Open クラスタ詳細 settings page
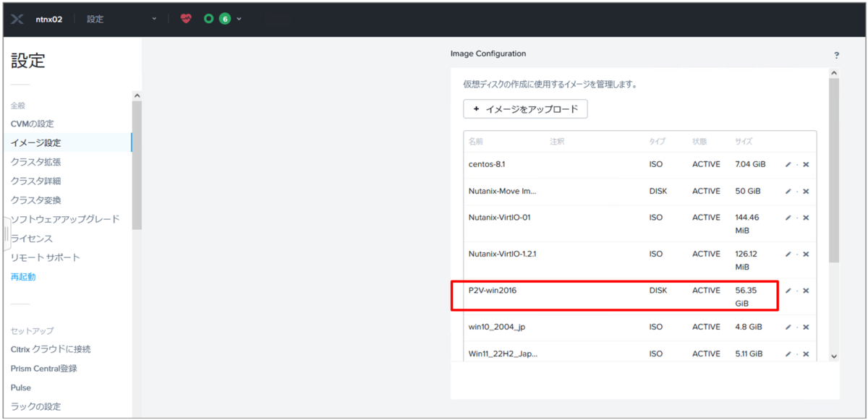Screen dimensions: 868x420 point(36,181)
